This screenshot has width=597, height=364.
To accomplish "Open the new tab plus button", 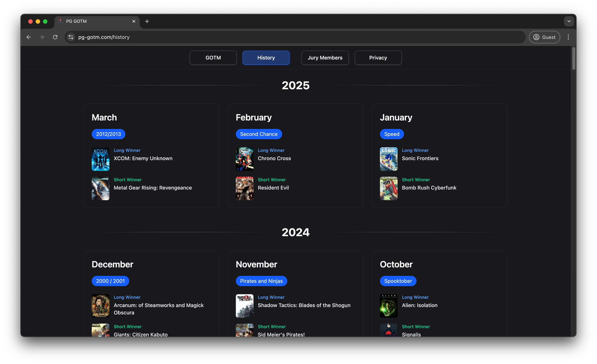I will (x=147, y=21).
